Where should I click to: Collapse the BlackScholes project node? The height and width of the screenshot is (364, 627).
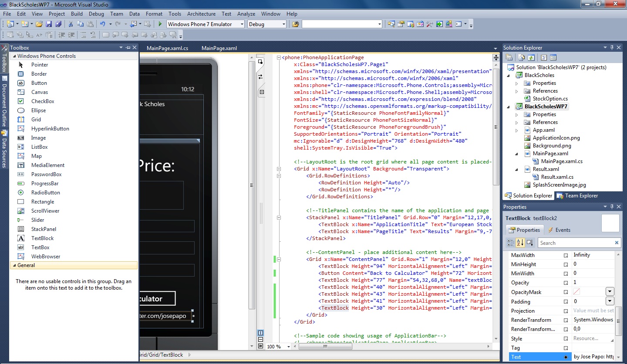tap(508, 75)
